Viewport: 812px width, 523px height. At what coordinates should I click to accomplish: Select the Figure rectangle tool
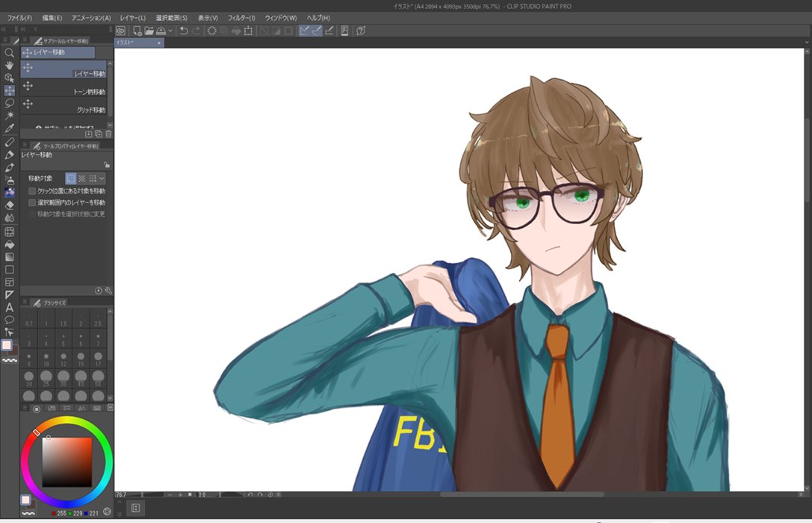coord(9,270)
